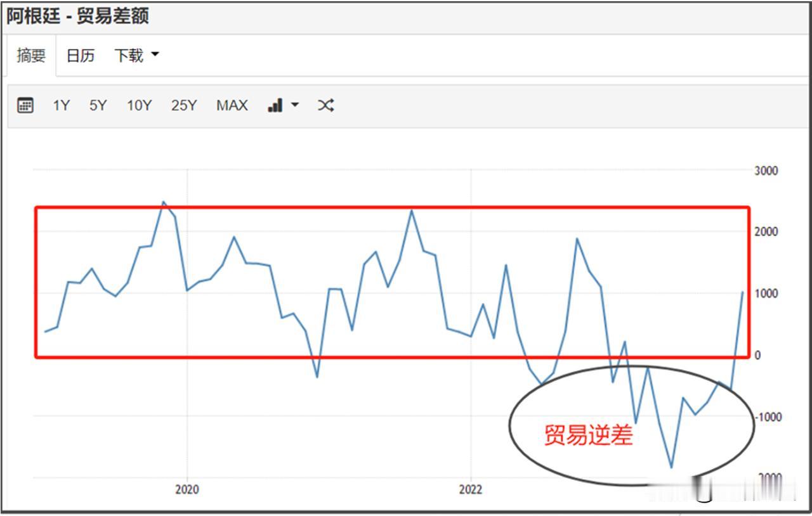This screenshot has width=812, height=516.
Task: Select the 25Y time range
Action: pos(184,105)
